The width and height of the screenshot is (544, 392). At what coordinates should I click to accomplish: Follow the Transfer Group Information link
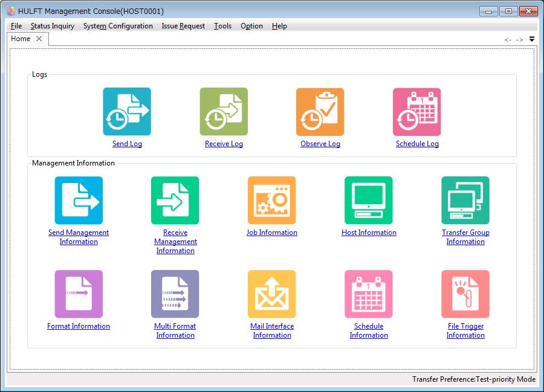465,237
